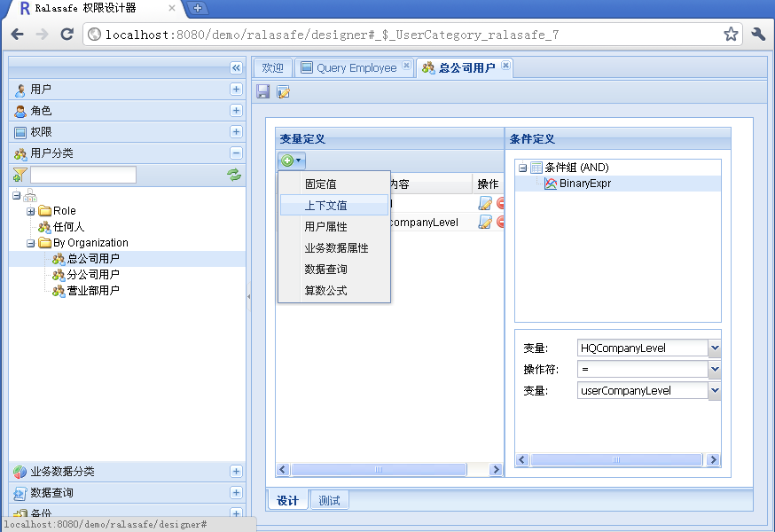The height and width of the screenshot is (532, 775).
Task: Click the save disk icon in toolbar
Action: coord(262,91)
